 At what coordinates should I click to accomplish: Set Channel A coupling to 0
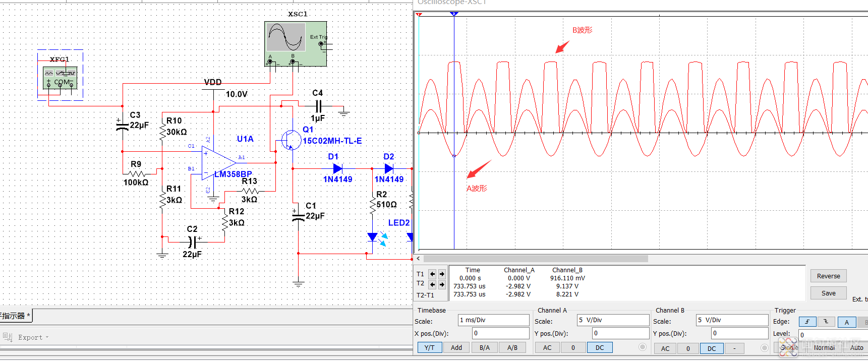point(573,347)
